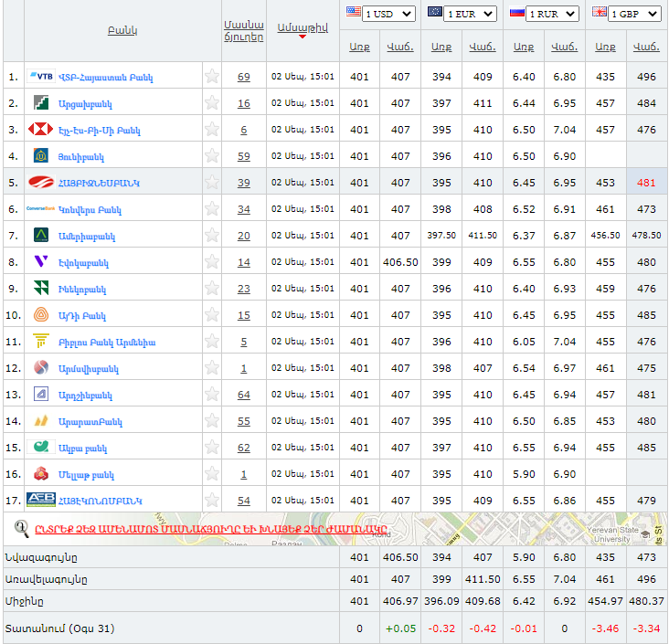The image size is (669, 644).
Task: Open the 1 GBP currency dropdown
Action: pos(634,14)
